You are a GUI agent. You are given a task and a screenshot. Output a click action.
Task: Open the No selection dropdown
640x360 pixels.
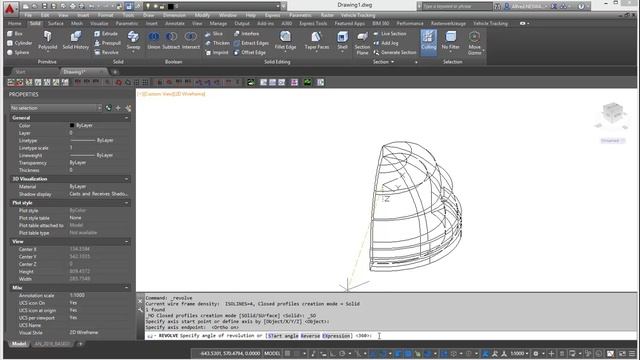[56, 108]
